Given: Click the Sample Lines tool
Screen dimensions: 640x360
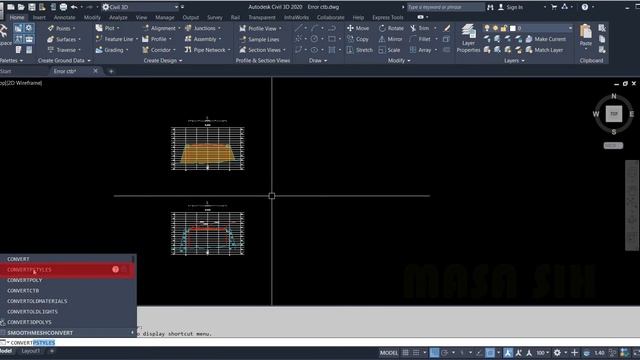Looking at the screenshot, I should pos(259,39).
